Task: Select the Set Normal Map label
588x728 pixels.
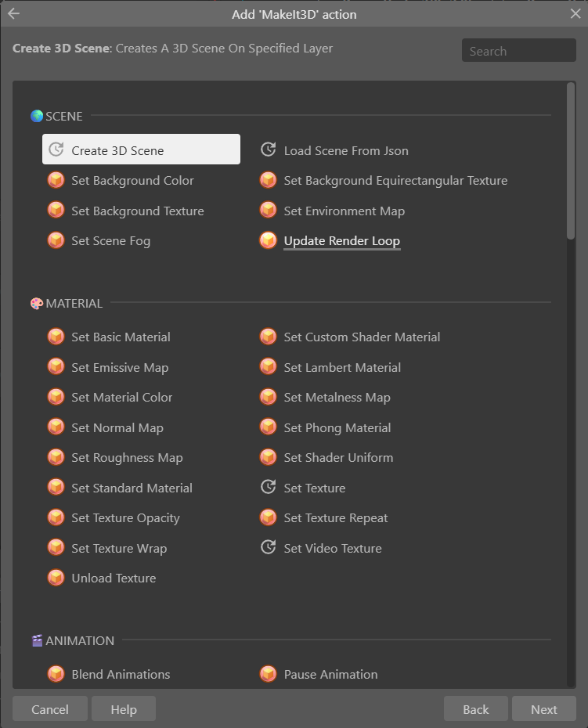Action: click(117, 428)
